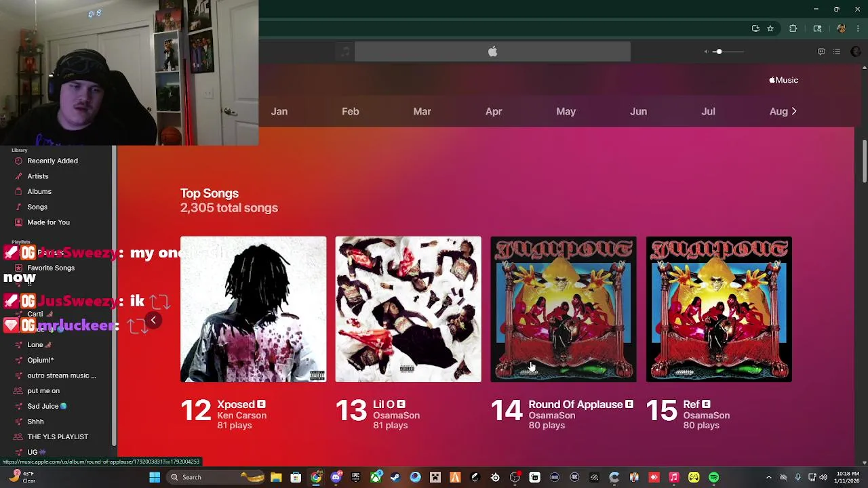Open Songs in the library sidebar

click(37, 207)
